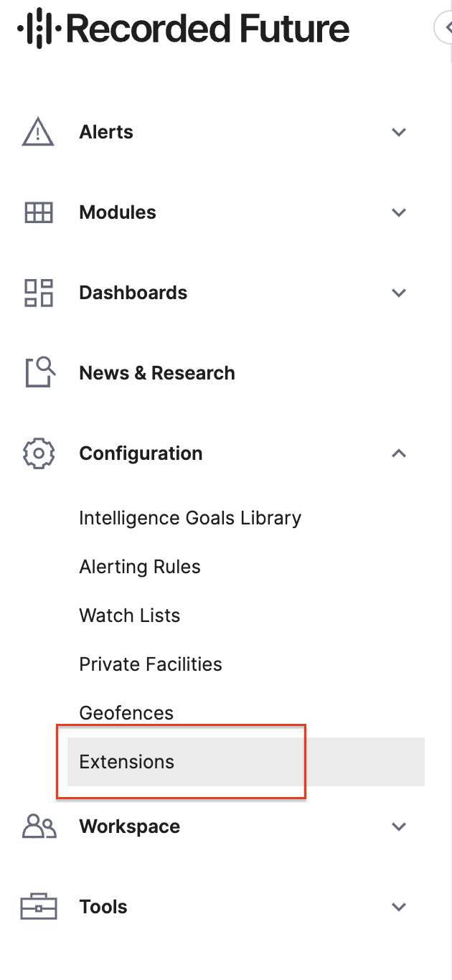
Task: Open Alerting Rules page
Action: click(140, 567)
